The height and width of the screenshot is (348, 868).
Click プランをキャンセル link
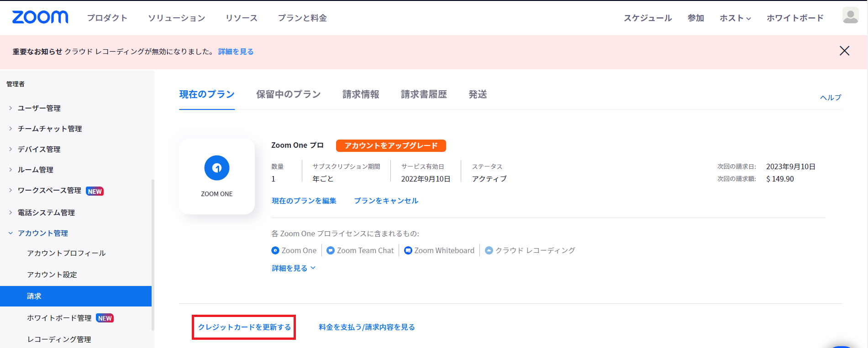386,201
